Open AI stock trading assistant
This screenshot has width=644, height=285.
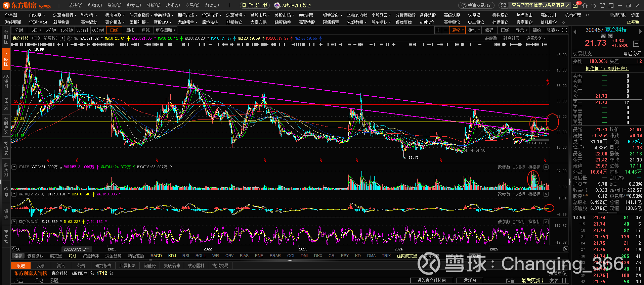[x=292, y=5]
